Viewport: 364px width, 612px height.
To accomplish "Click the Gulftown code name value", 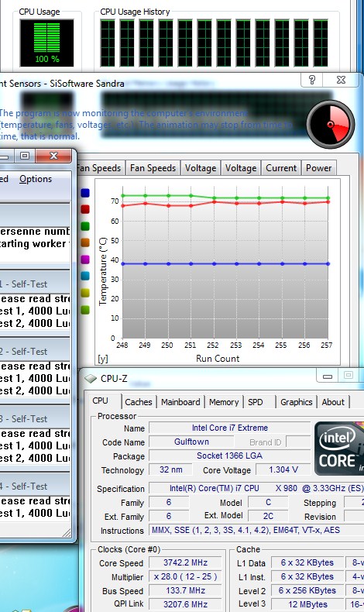I will point(191,442).
